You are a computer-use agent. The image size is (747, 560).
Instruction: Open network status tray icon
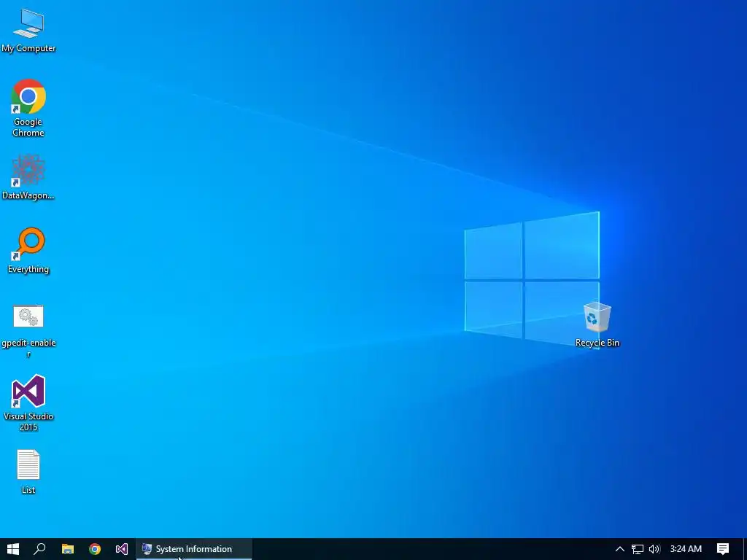click(x=638, y=549)
